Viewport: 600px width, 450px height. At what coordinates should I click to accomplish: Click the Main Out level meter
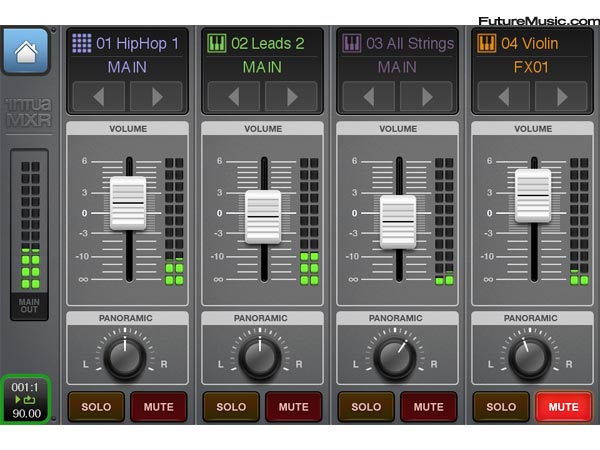[x=30, y=225]
